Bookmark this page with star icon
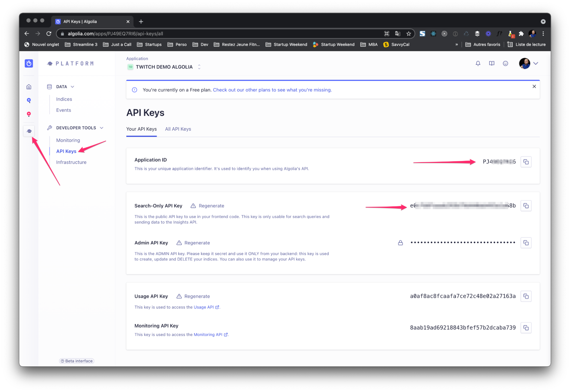The width and height of the screenshot is (570, 392). pos(409,34)
